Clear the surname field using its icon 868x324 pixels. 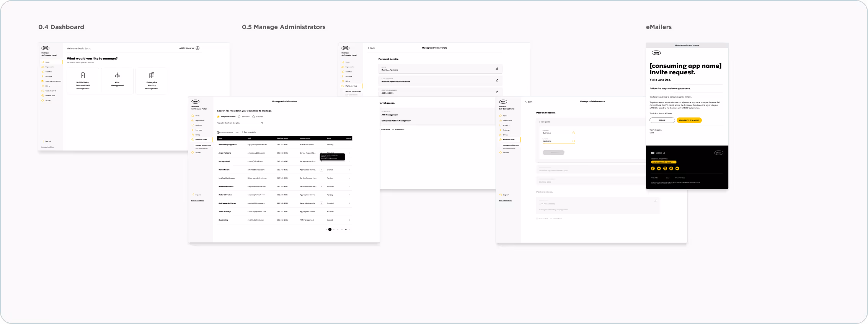point(574,141)
